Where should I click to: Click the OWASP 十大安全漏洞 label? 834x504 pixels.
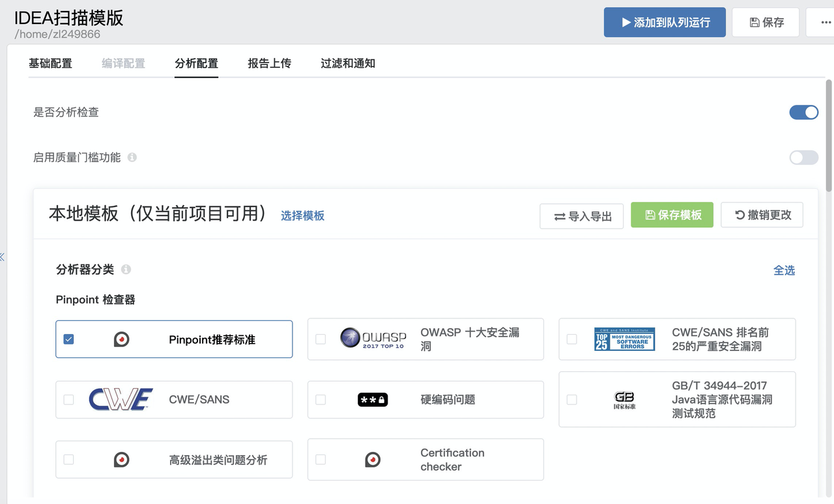(x=470, y=339)
